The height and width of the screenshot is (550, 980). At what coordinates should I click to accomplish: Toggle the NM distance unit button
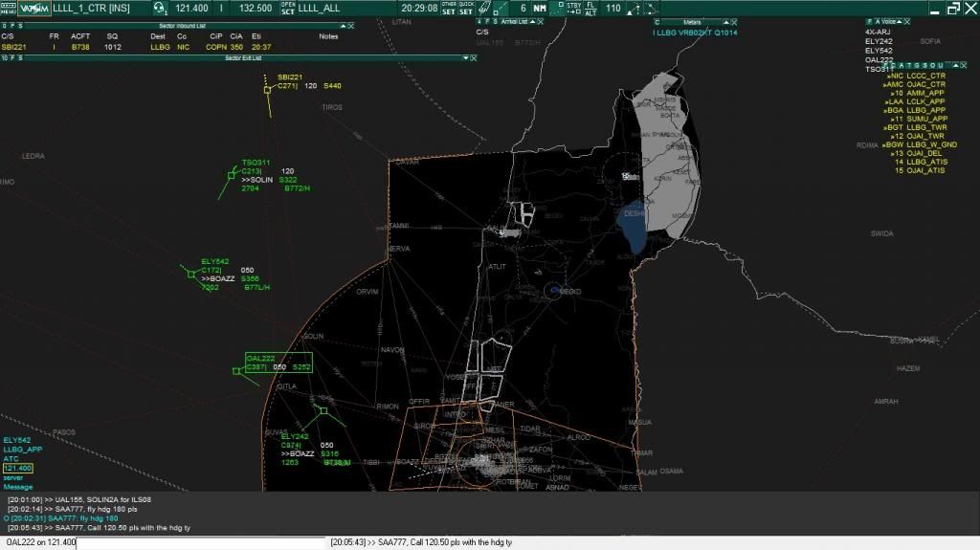[541, 8]
